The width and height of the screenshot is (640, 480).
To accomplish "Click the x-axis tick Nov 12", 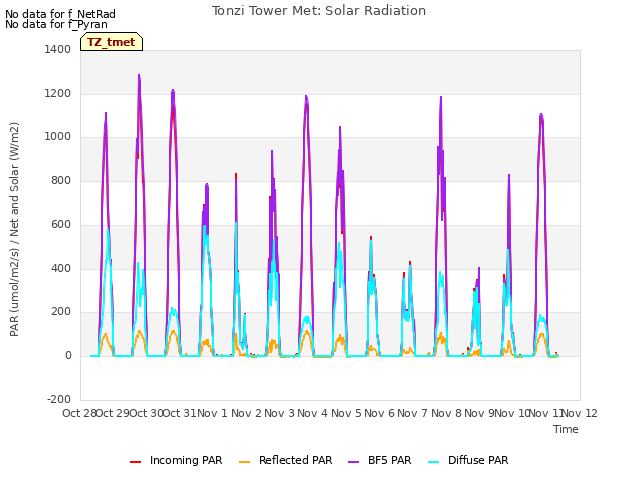I will pos(580,413).
